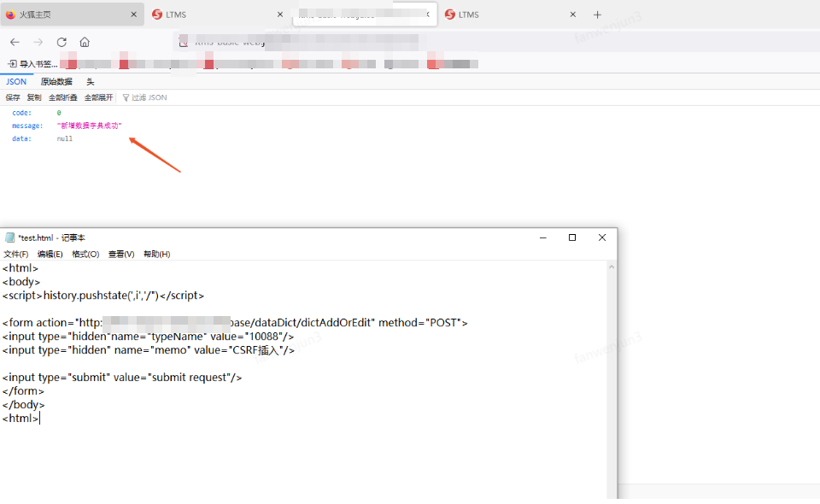Click 复制 to copy the JSON

[34, 97]
